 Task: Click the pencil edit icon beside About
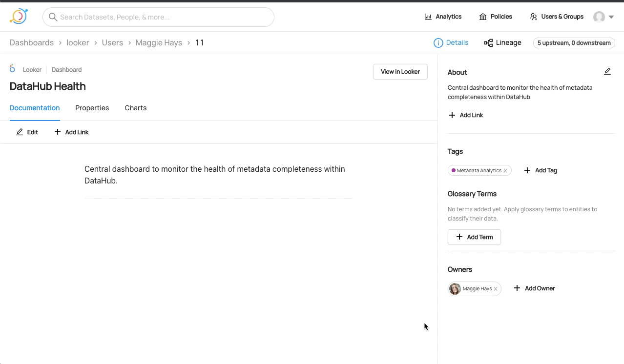tap(607, 72)
